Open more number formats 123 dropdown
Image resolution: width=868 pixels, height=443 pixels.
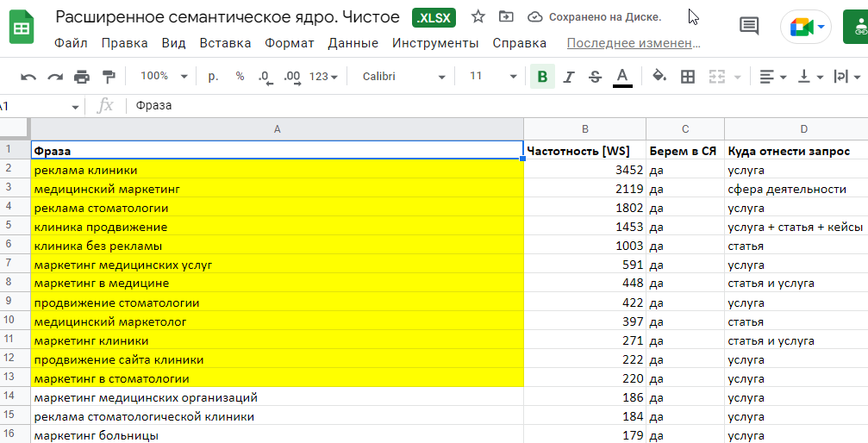click(x=323, y=77)
